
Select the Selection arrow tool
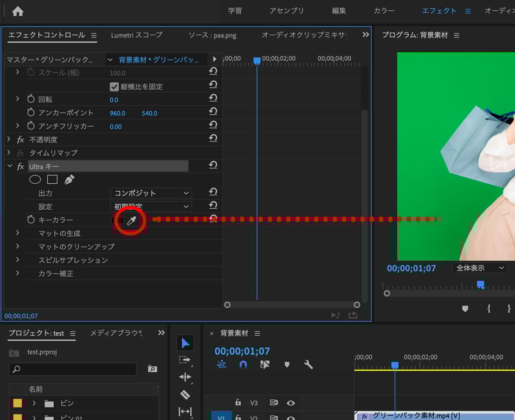(x=185, y=343)
